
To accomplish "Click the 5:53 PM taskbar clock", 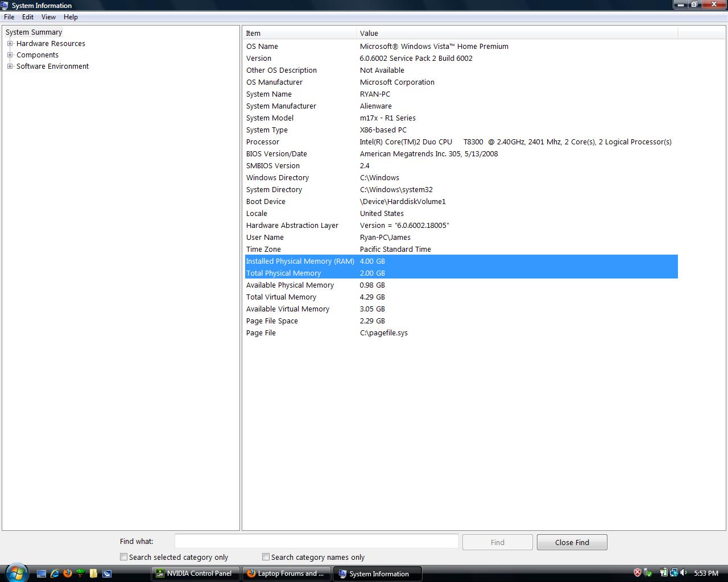I will pyautogui.click(x=706, y=573).
